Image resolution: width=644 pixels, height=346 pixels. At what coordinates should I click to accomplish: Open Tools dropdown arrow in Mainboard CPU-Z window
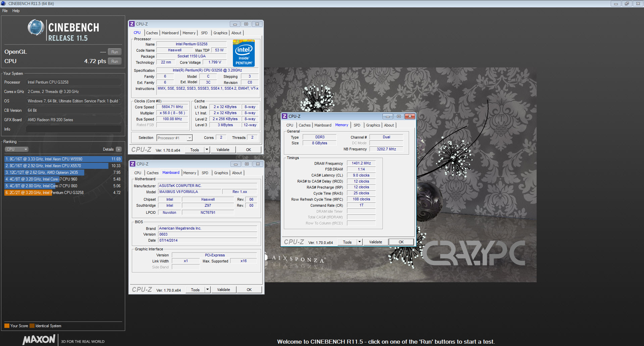(x=208, y=290)
